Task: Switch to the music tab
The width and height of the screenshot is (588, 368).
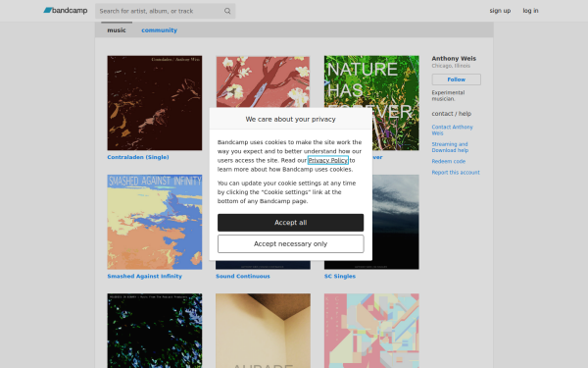Action: click(117, 30)
